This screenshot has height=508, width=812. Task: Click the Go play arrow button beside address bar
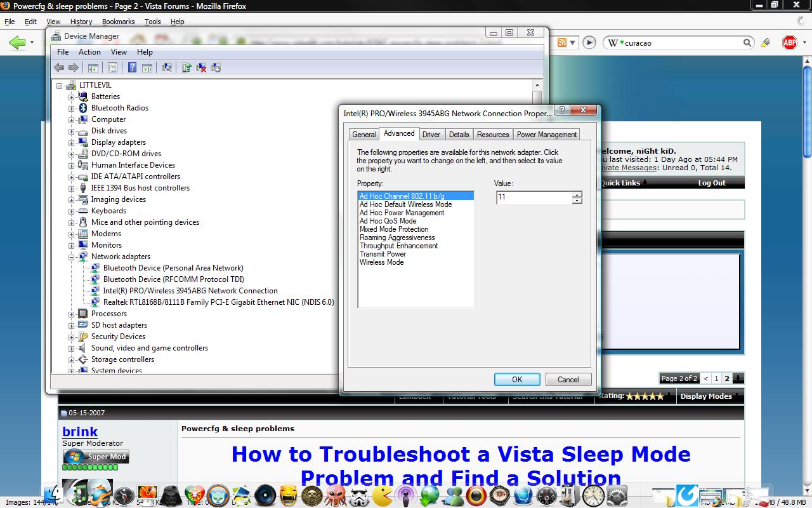click(589, 43)
